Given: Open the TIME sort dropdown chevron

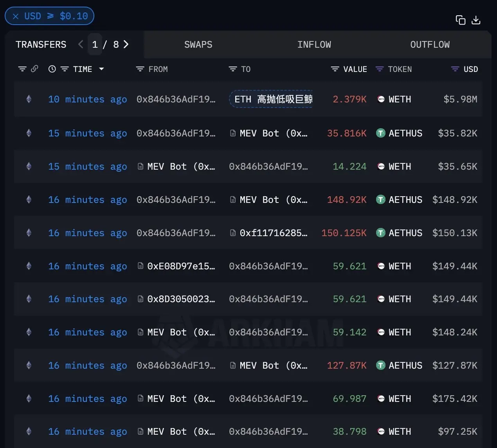Looking at the screenshot, I should 101,69.
